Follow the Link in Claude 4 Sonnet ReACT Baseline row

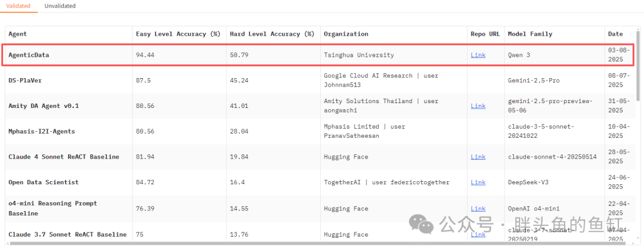(478, 157)
